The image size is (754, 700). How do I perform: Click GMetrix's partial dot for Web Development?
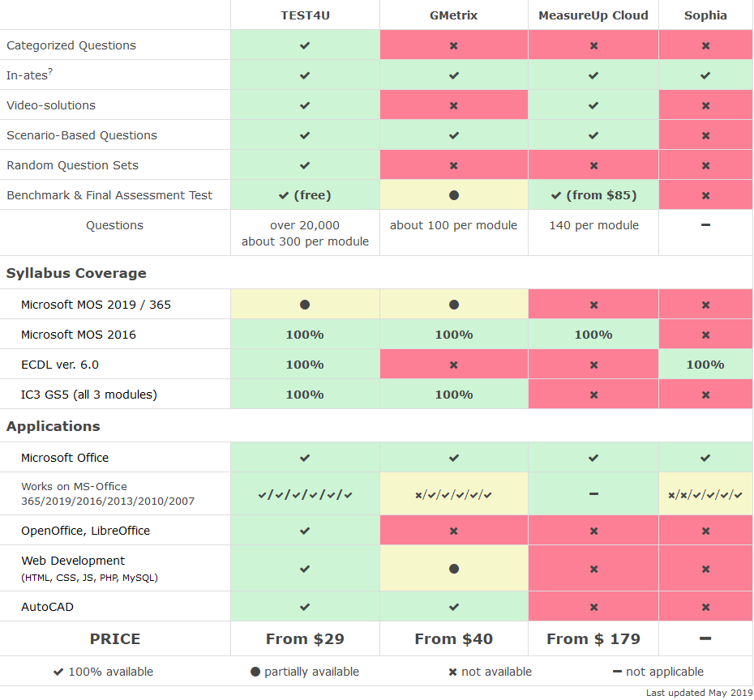coord(454,569)
